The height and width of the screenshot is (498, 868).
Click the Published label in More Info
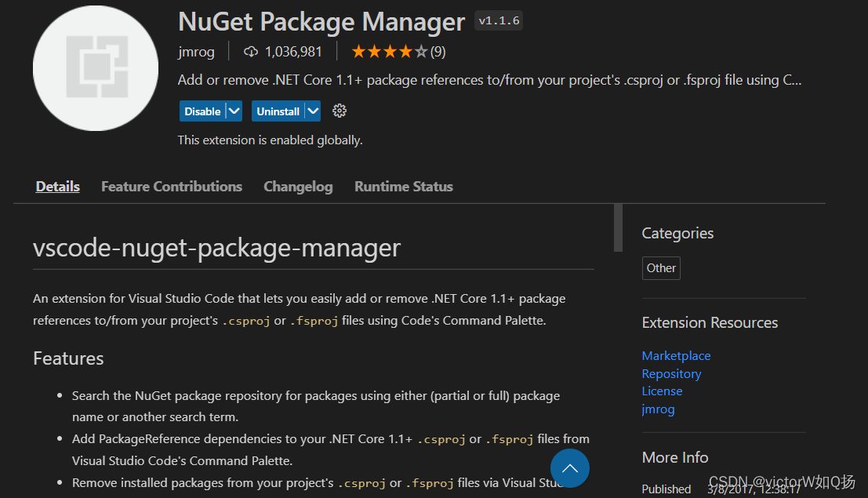pyautogui.click(x=666, y=489)
